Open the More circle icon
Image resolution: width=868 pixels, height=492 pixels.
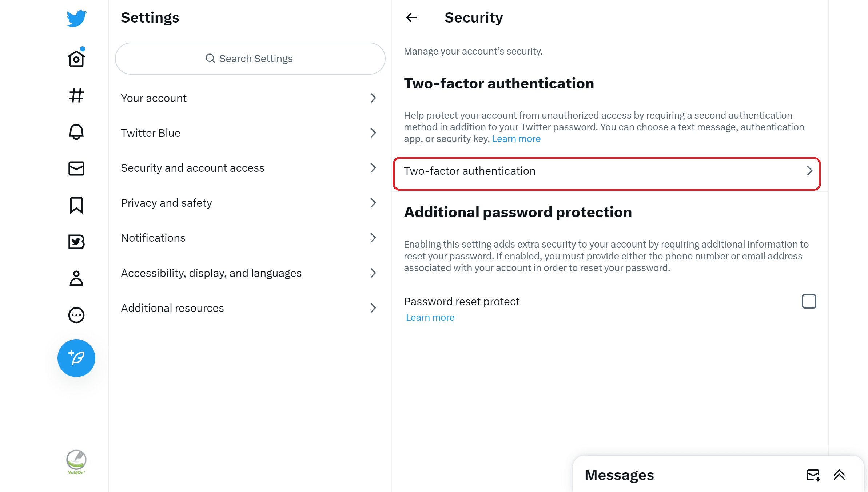pyautogui.click(x=76, y=315)
